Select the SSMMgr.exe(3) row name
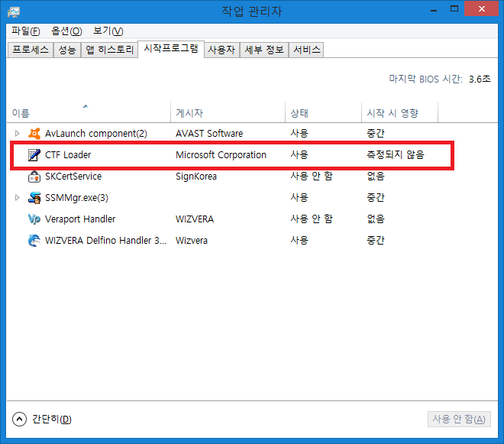The width and height of the screenshot is (504, 444). tap(76, 198)
